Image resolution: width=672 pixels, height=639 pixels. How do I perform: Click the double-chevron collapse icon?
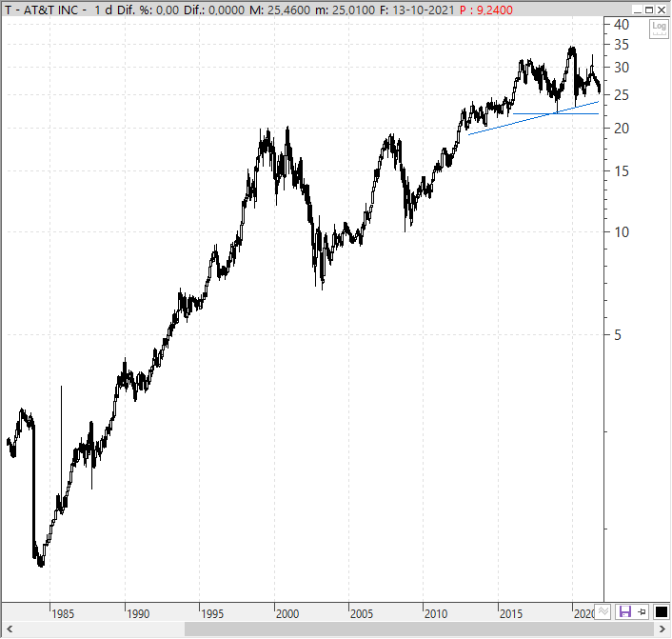tap(603, 611)
